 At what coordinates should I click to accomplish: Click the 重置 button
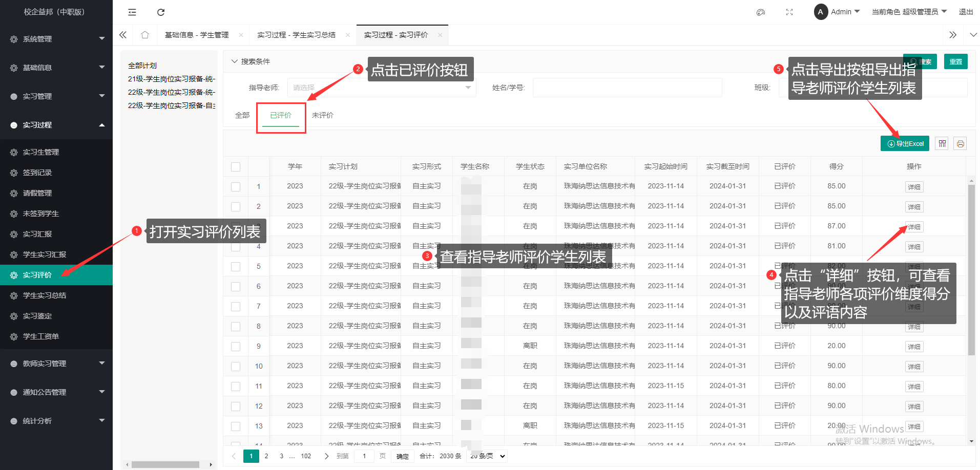(955, 62)
